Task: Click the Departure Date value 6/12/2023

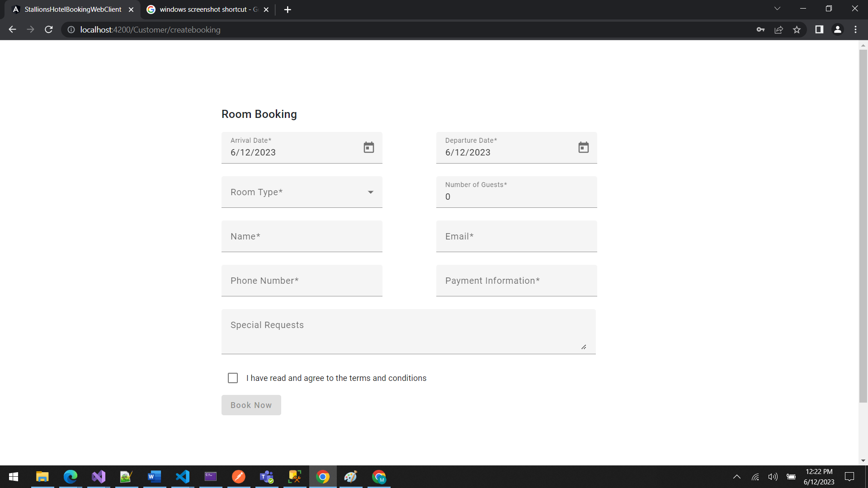Action: tap(468, 153)
